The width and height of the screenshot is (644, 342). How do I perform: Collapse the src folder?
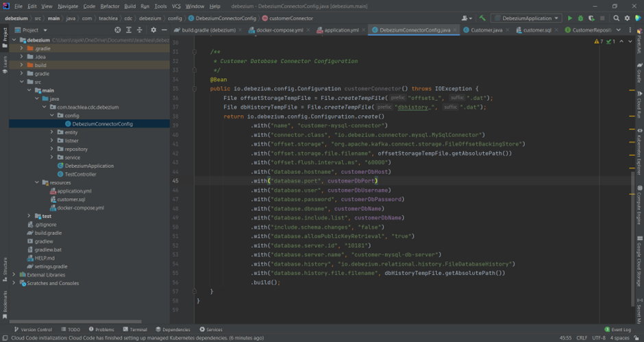(22, 82)
